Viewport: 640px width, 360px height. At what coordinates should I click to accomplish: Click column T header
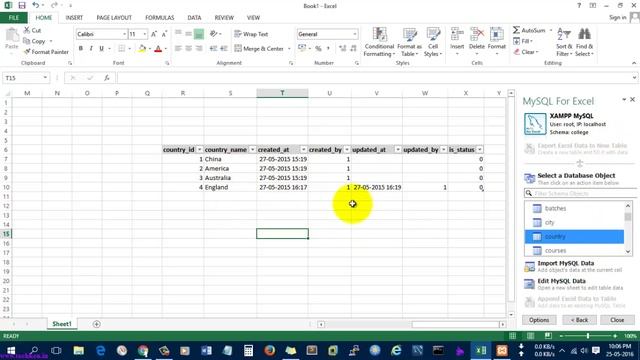click(282, 93)
